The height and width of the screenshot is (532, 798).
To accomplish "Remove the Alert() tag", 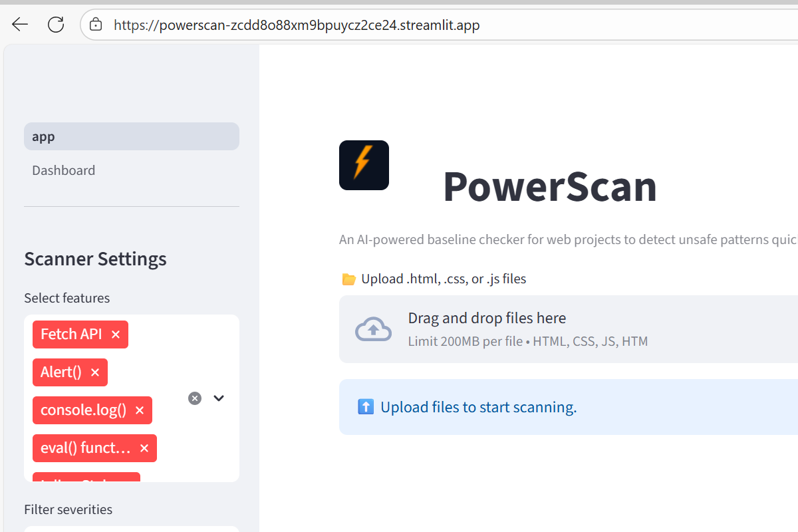I will (94, 372).
